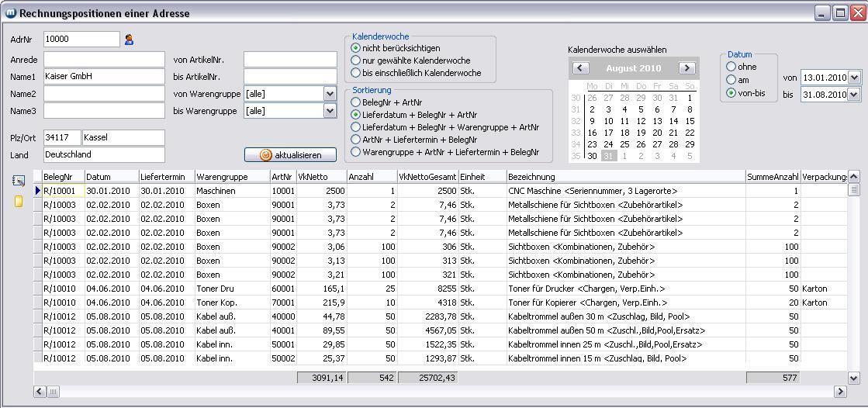Go to previous month in calendar
The height and width of the screenshot is (408, 868).
[580, 68]
